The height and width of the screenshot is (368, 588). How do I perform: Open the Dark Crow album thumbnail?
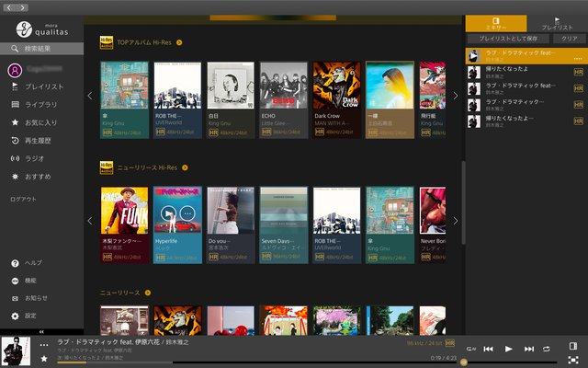point(337,86)
